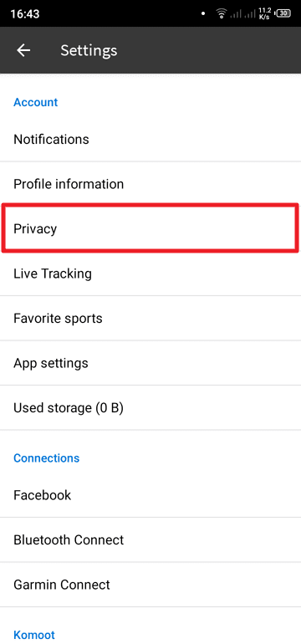Choose Favorite sports entry
301x644 pixels.
pos(150,319)
